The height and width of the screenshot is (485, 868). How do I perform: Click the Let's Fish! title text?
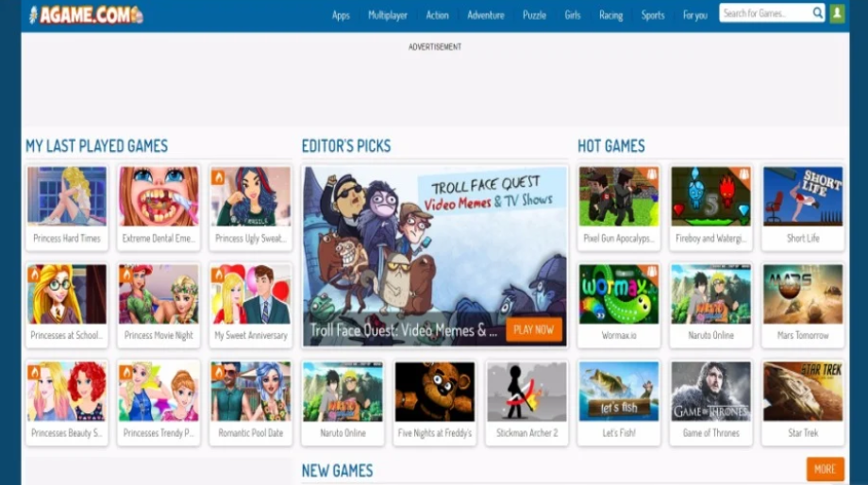point(619,433)
